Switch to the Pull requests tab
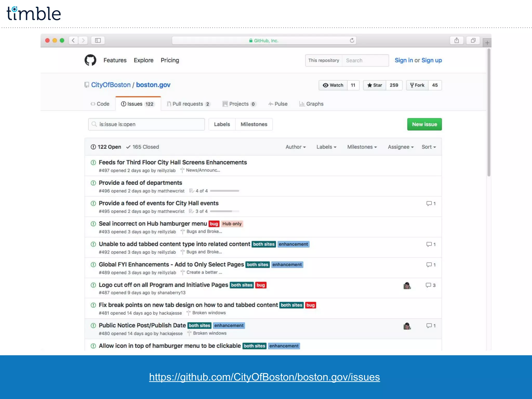 click(x=188, y=104)
